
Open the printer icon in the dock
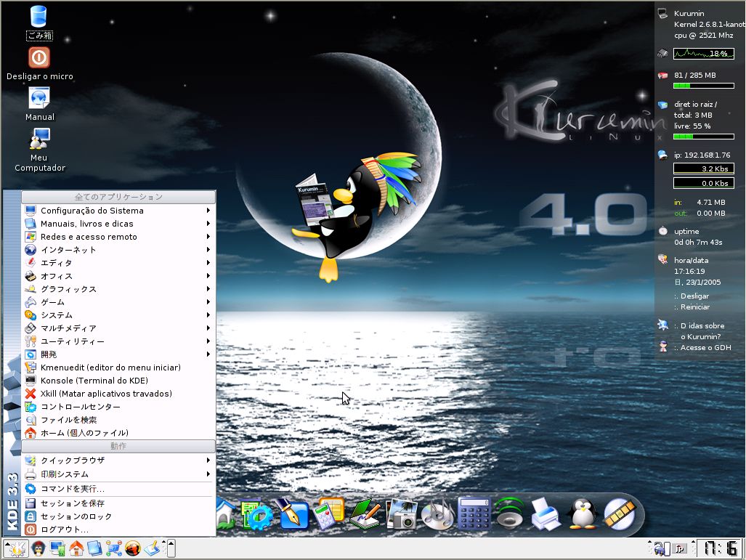point(546,514)
